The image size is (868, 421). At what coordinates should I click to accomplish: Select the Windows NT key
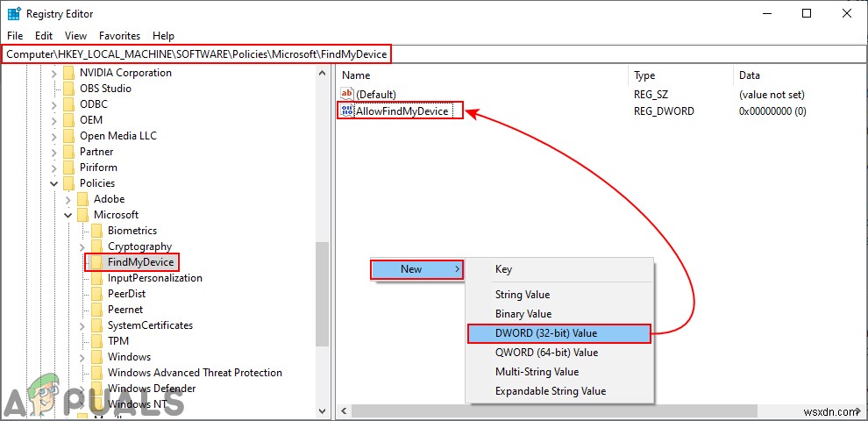pos(138,404)
